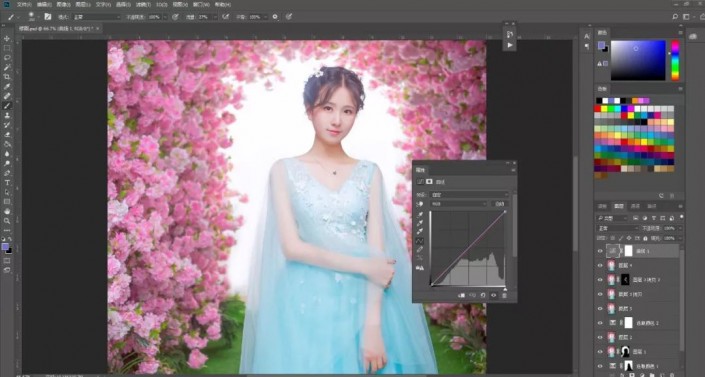The image size is (705, 377).
Task: Open smoothing options gear in options bar
Action: pyautogui.click(x=275, y=17)
